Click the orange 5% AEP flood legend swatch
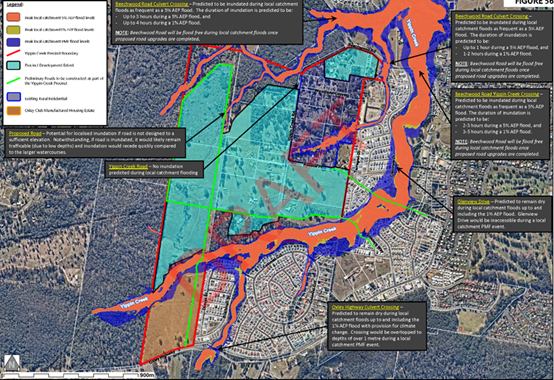Screen dimensions: 554x380 [x=14, y=17]
